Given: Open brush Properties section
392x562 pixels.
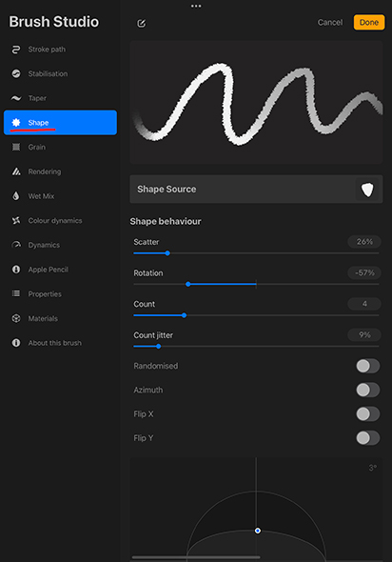Looking at the screenshot, I should (x=60, y=294).
